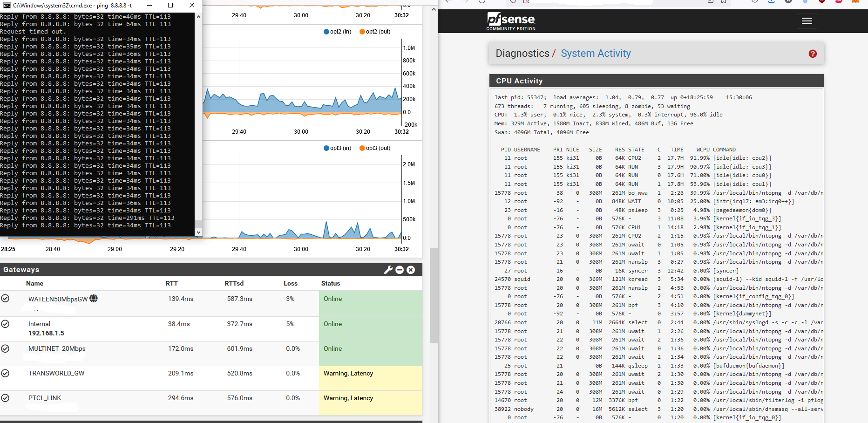The image size is (868, 423).
Task: Click the CPU Activity panel header
Action: [x=656, y=81]
